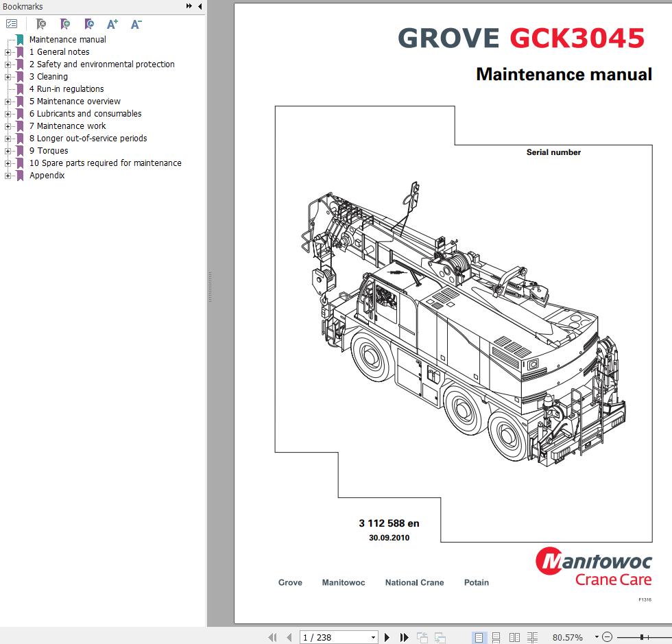The height and width of the screenshot is (644, 672).
Task: Click the date 30.09.2010 on the cover
Action: 389,538
